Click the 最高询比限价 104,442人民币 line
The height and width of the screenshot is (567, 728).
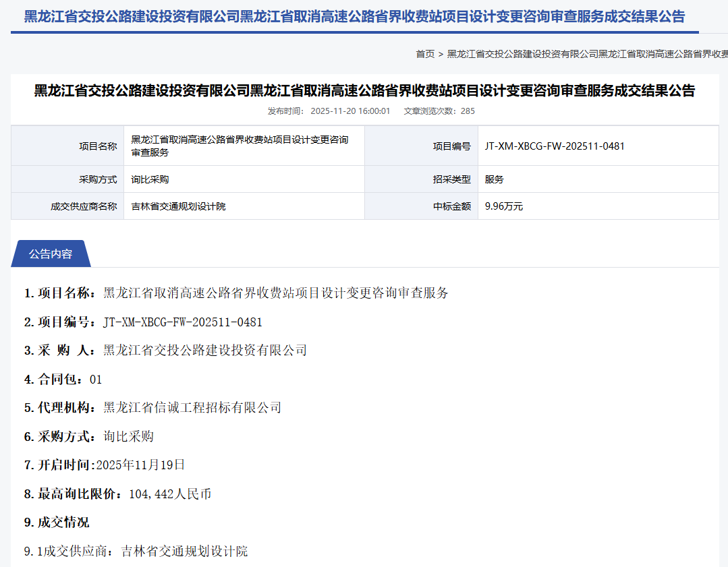click(117, 494)
